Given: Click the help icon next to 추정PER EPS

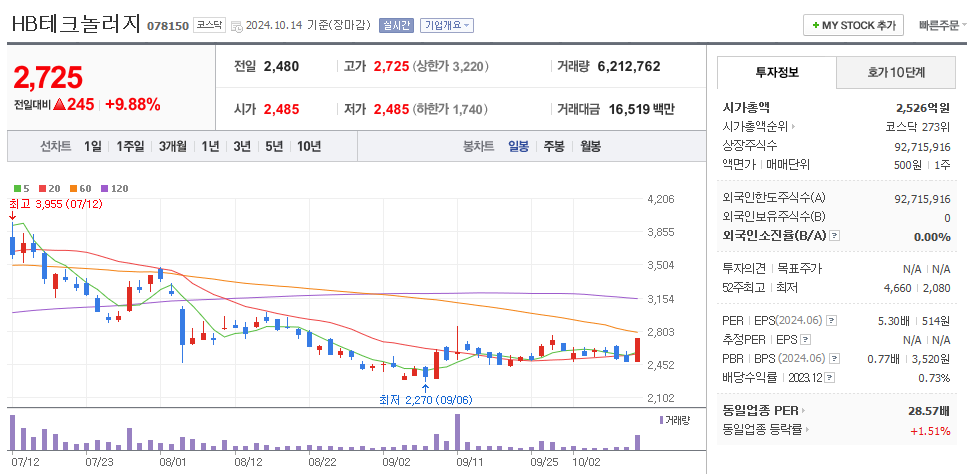Looking at the screenshot, I should coord(805,339).
